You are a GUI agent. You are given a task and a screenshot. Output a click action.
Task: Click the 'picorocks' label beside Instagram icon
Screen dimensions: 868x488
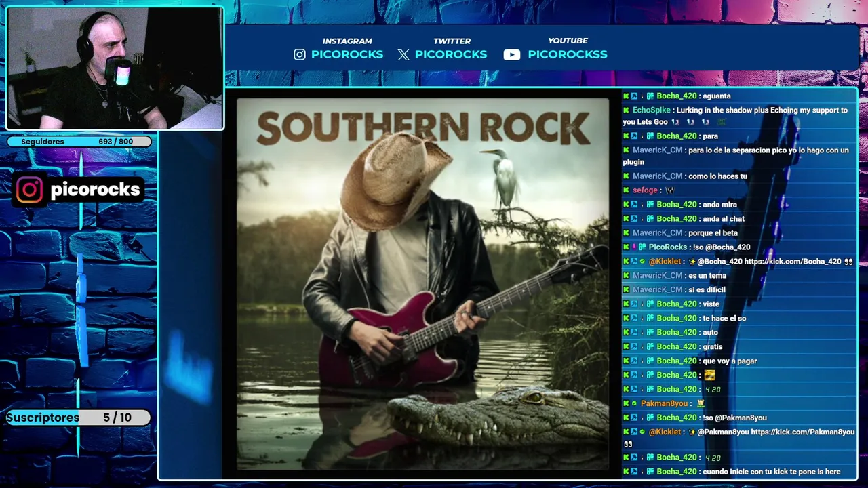point(95,190)
